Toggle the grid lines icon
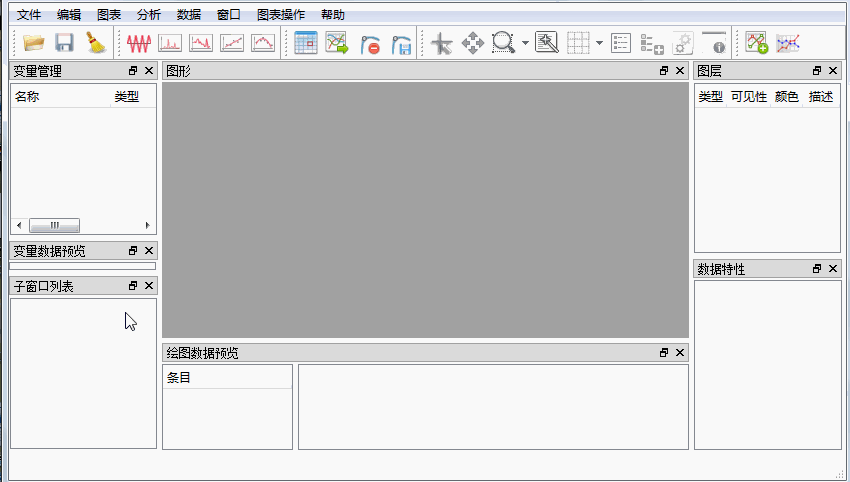This screenshot has width=850, height=482. [x=578, y=43]
